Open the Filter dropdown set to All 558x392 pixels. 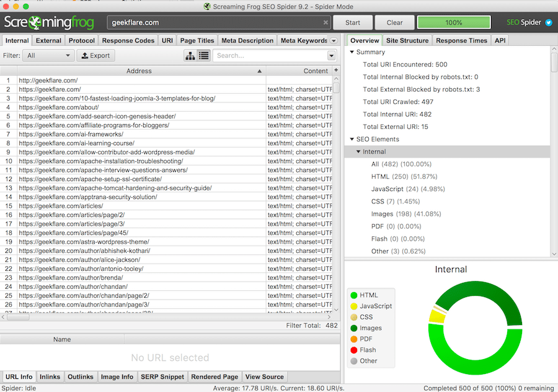click(x=48, y=56)
